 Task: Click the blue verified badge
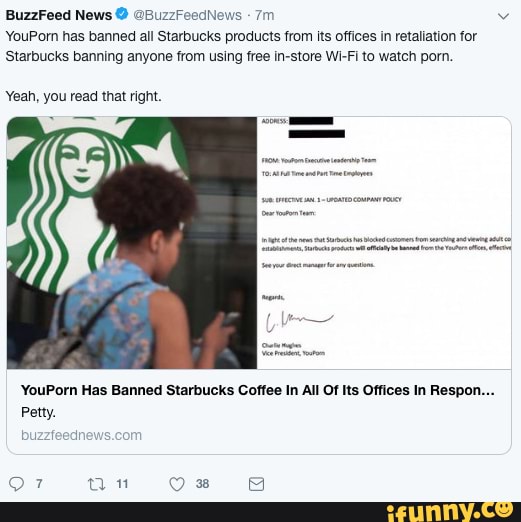pos(122,14)
